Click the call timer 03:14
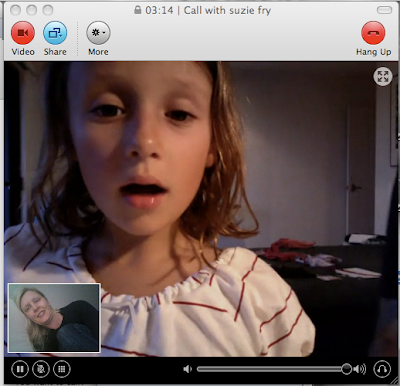This screenshot has height=386, width=400. click(159, 10)
